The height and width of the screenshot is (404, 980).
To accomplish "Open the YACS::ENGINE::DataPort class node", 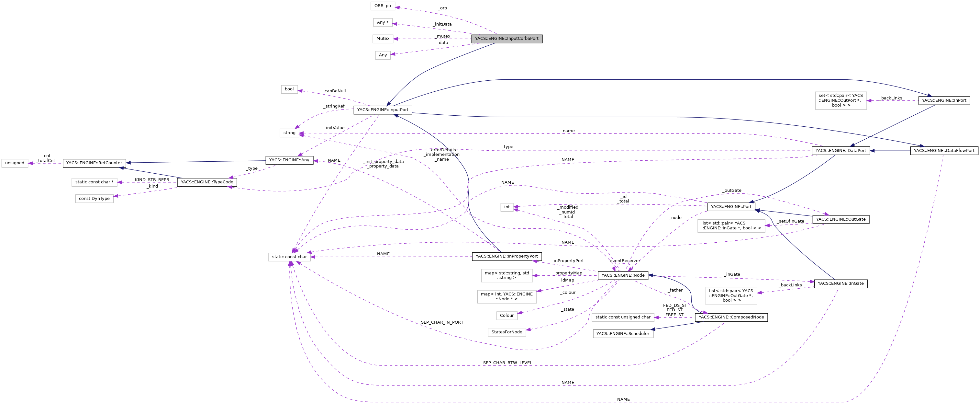I will coord(841,150).
